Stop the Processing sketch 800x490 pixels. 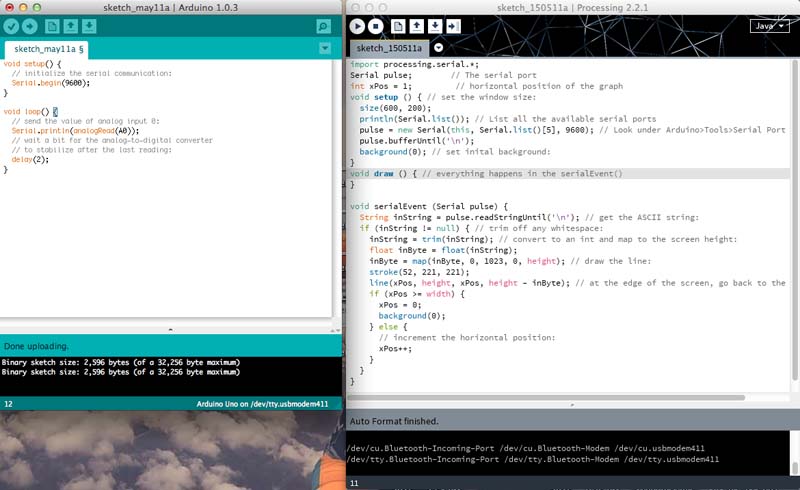[x=376, y=26]
